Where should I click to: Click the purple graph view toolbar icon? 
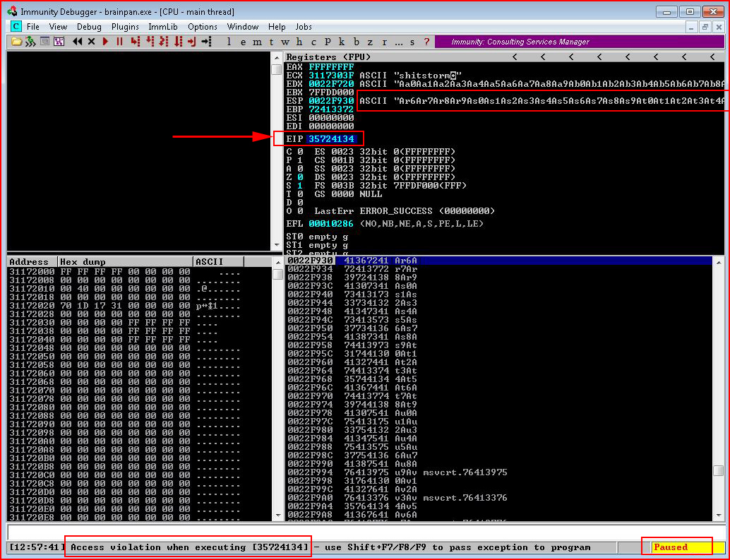[59, 42]
